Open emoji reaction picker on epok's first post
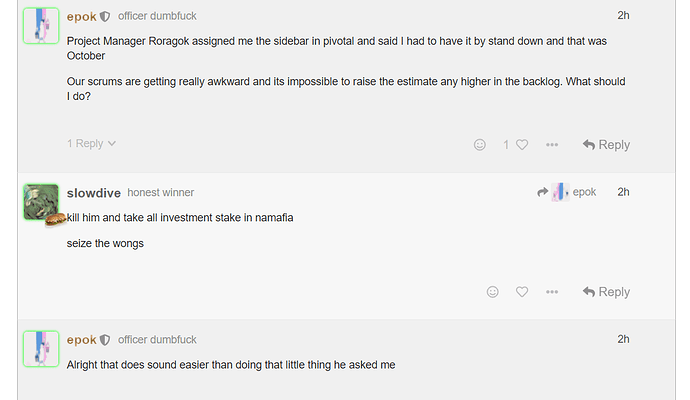The width and height of the screenshot is (690, 400). tap(480, 145)
